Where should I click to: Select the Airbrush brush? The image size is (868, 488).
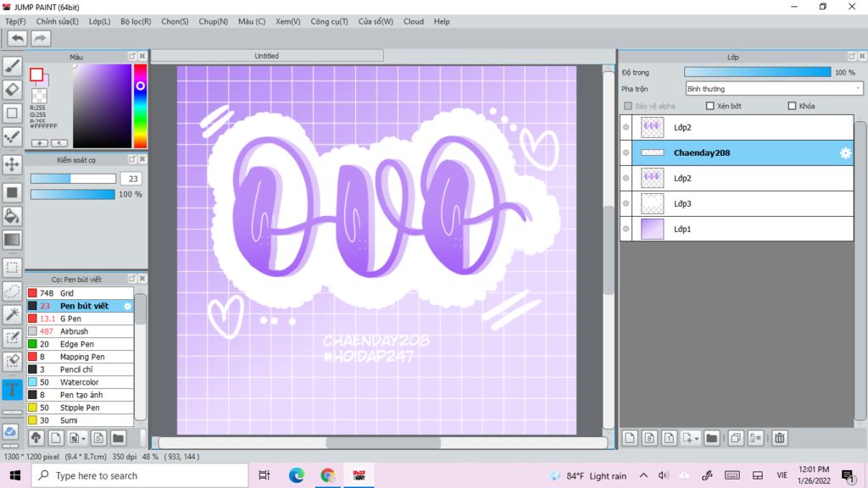coord(81,331)
